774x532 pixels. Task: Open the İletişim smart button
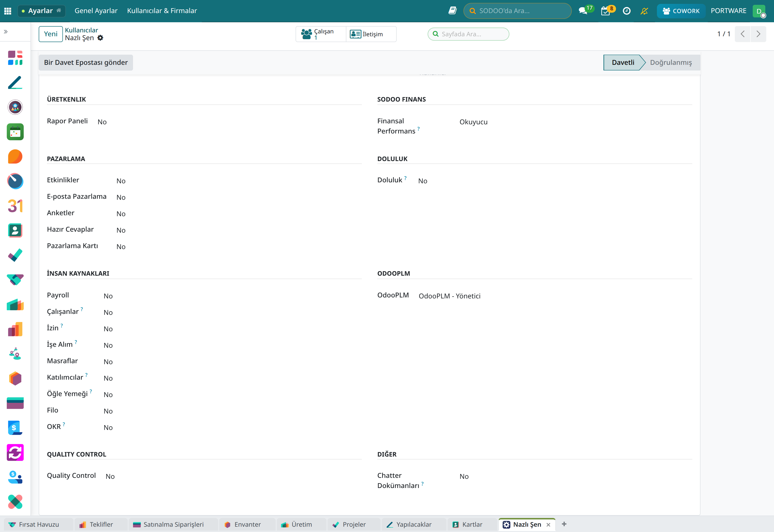tap(371, 34)
